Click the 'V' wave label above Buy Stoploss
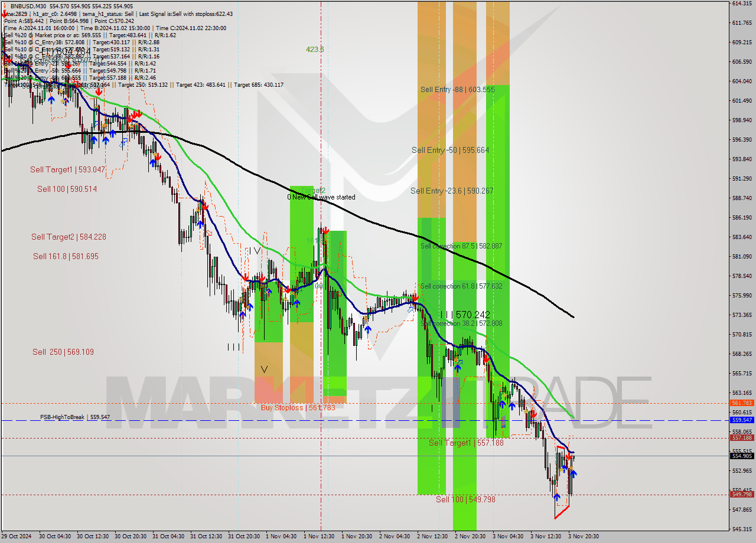Image resolution: width=756 pixels, height=543 pixels. (264, 369)
